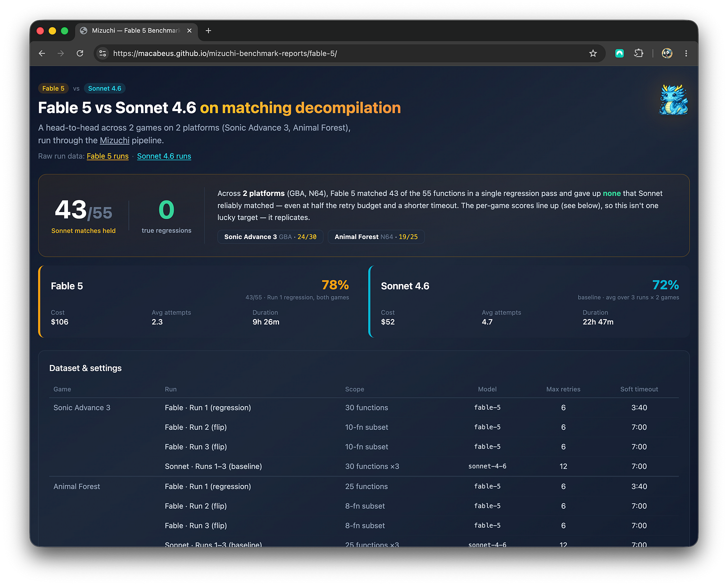
Task: Bookmark this page with the star icon
Action: [593, 53]
